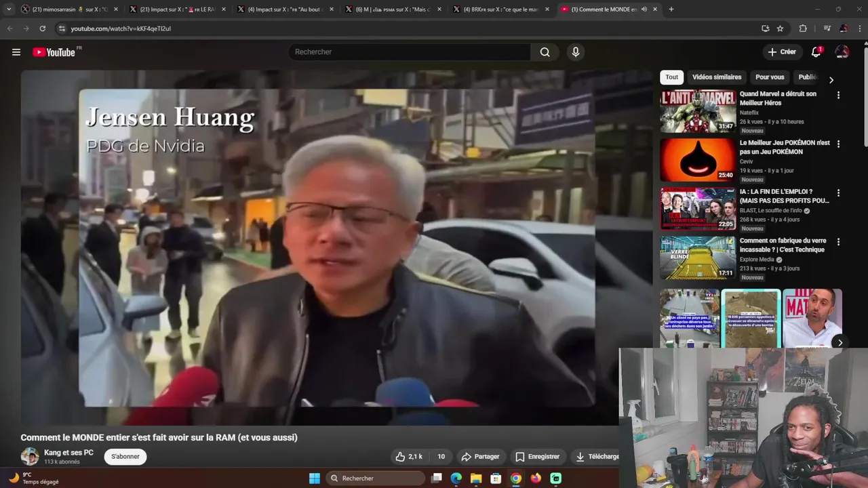Open the account avatar menu
Screen dimensions: 868x488
pyautogui.click(x=842, y=52)
